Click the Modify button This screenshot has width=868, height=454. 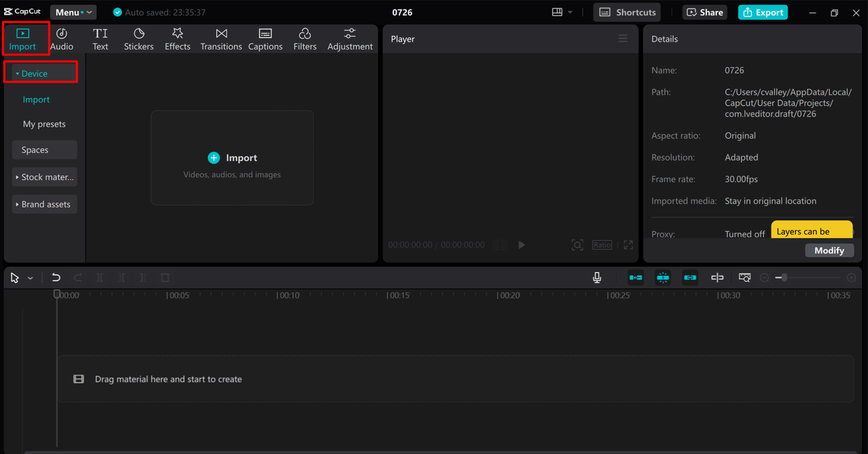(x=829, y=250)
